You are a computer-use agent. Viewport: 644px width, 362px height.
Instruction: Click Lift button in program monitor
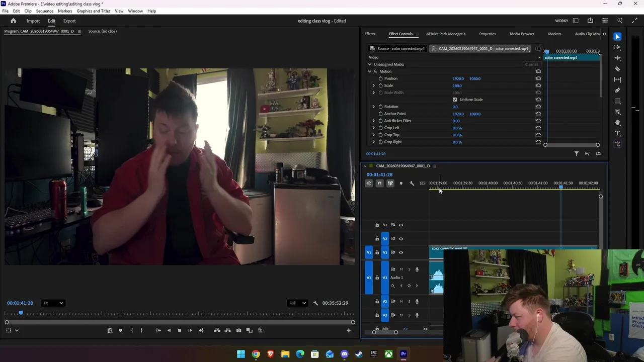[x=217, y=330]
